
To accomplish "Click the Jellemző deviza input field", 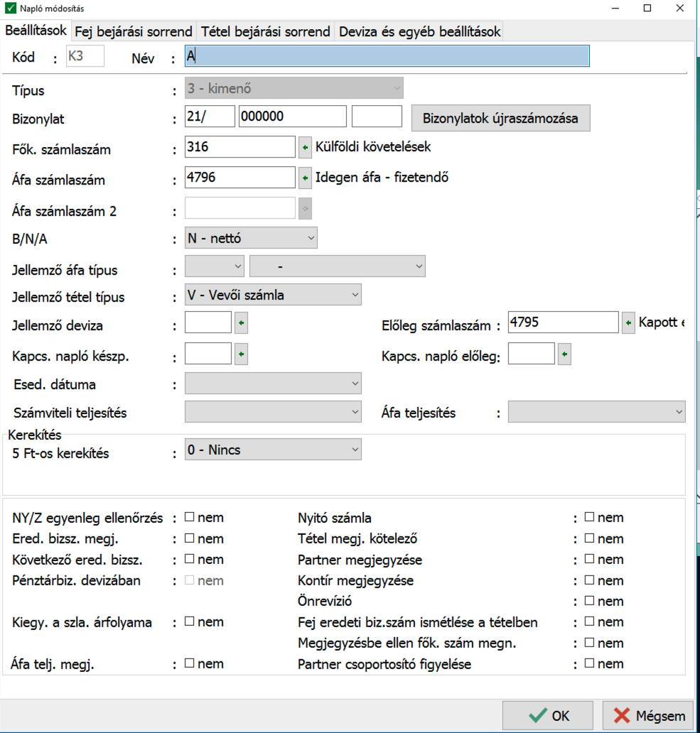I will (x=208, y=322).
